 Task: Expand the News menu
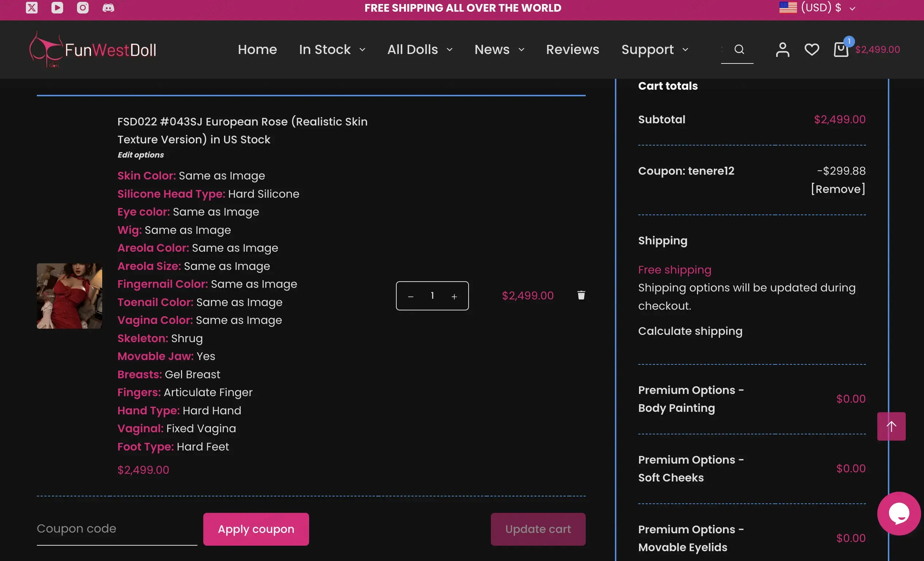tap(500, 50)
